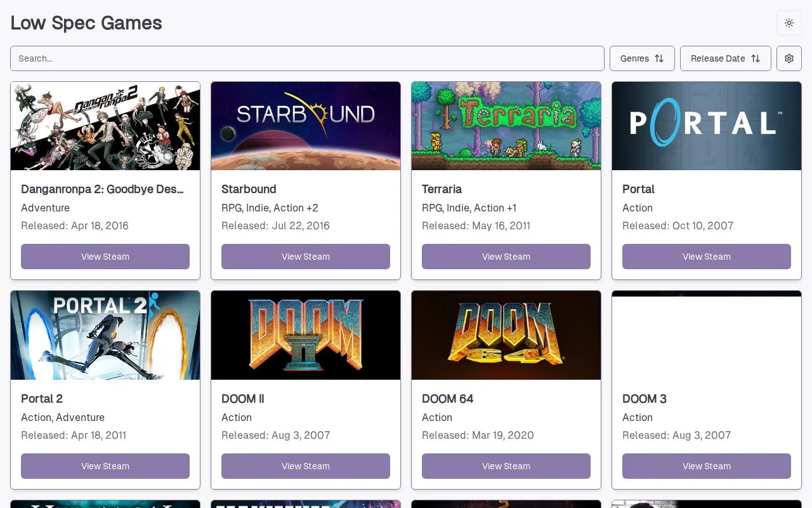The image size is (812, 508).
Task: Open View Steam for Danganronpa 2
Action: pyautogui.click(x=105, y=257)
